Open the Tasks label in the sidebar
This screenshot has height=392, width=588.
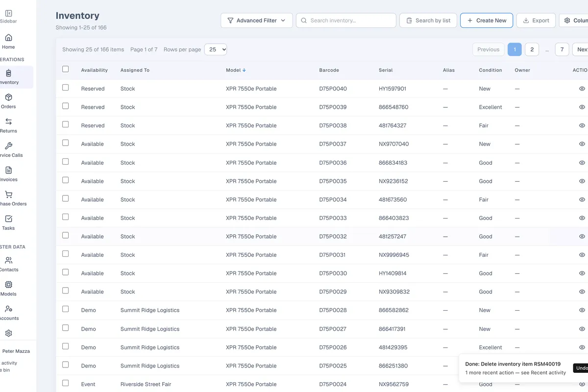click(x=8, y=228)
